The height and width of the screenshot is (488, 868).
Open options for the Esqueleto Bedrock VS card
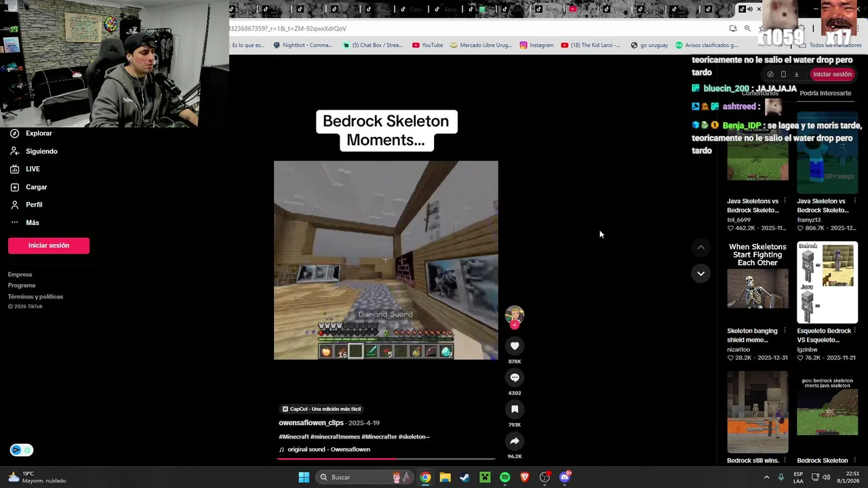(x=854, y=331)
